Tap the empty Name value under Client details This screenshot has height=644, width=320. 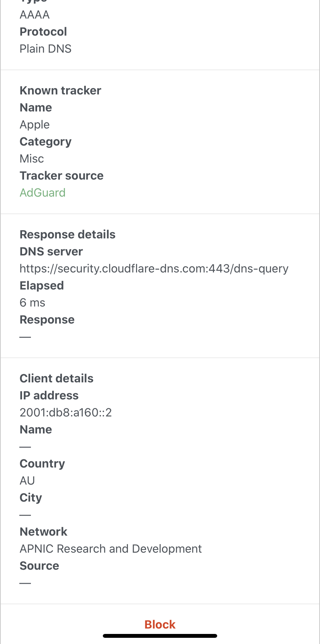point(26,446)
